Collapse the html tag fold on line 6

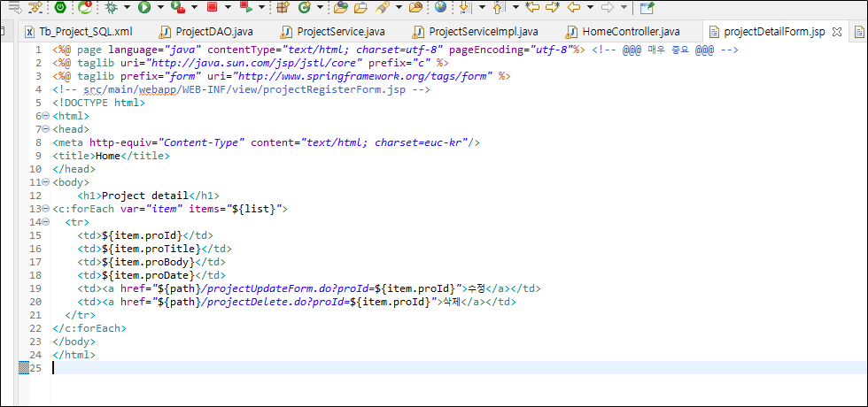point(45,116)
